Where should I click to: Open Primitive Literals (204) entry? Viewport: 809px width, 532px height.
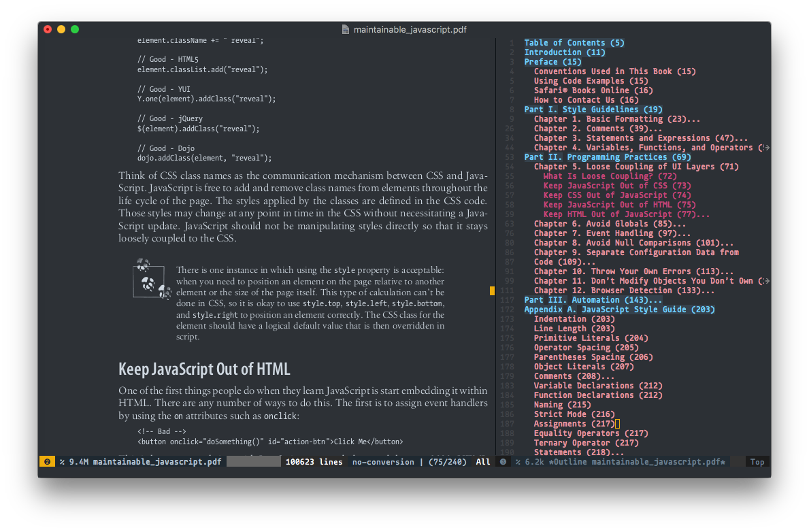coord(591,339)
